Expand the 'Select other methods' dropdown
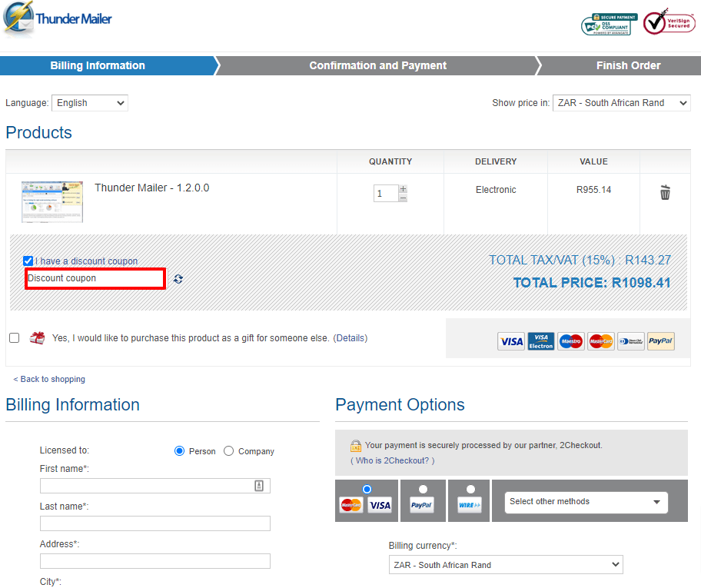Screen dimensions: 701x588 pos(586,501)
